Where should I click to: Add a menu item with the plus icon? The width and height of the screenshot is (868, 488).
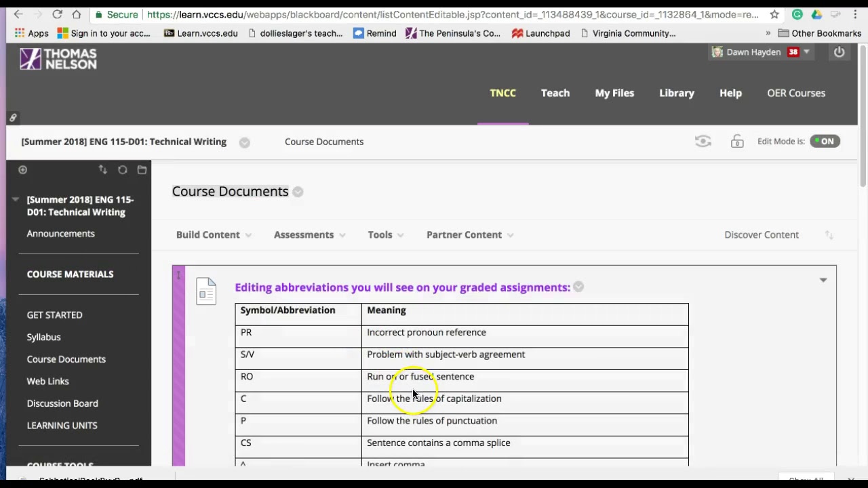click(x=23, y=170)
